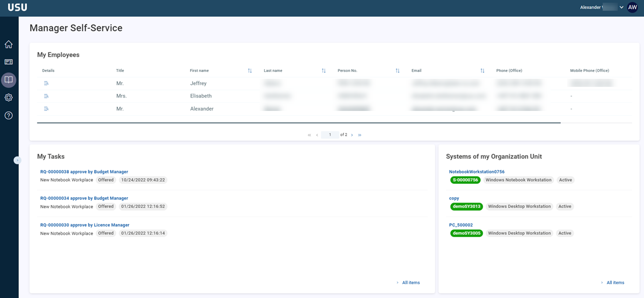
Task: Open RQ-00000038 approve by Budget Manager
Action: (x=84, y=172)
